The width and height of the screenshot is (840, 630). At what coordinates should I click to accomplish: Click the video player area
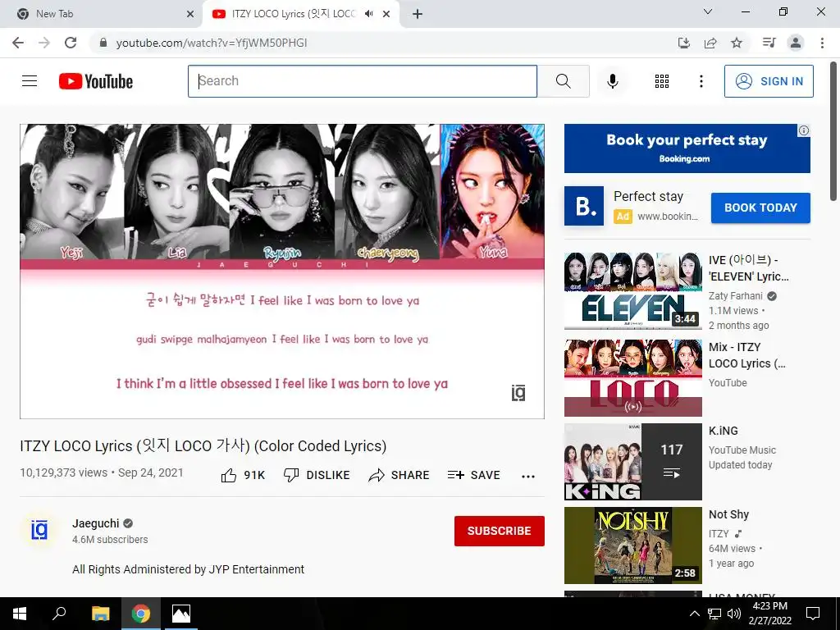282,271
